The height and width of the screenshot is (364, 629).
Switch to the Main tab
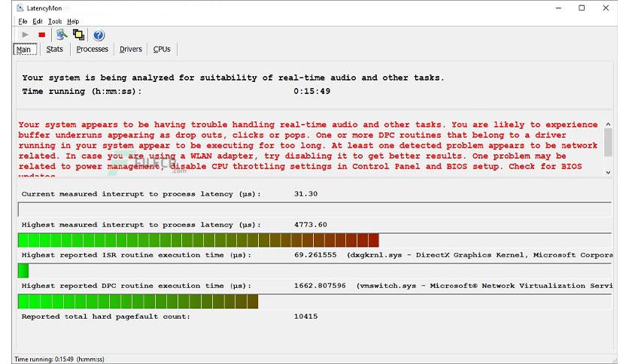click(25, 50)
